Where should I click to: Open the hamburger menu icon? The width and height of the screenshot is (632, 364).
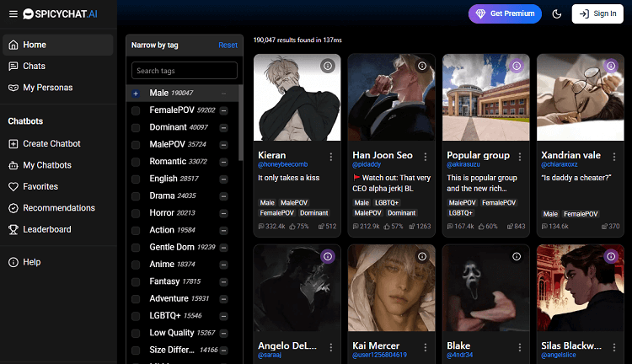point(13,14)
